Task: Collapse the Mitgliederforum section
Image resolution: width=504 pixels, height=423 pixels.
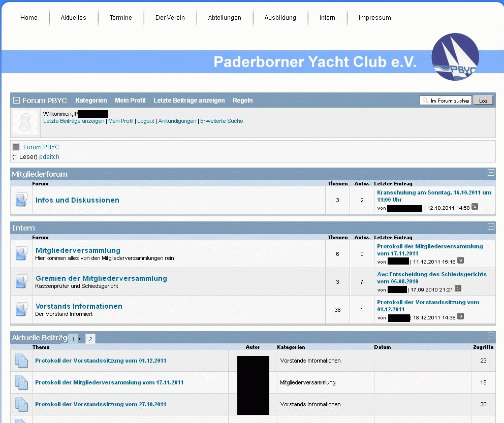Action: 491,173
